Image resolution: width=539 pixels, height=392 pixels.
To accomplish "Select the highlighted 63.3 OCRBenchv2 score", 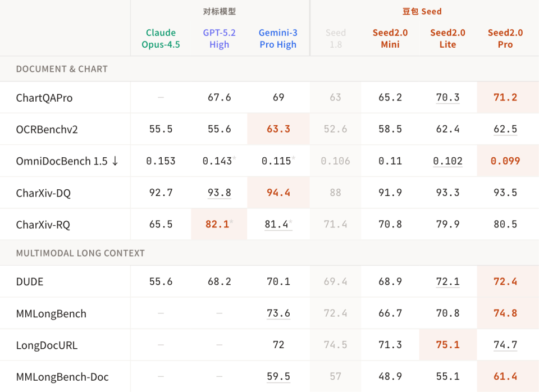I will (278, 129).
